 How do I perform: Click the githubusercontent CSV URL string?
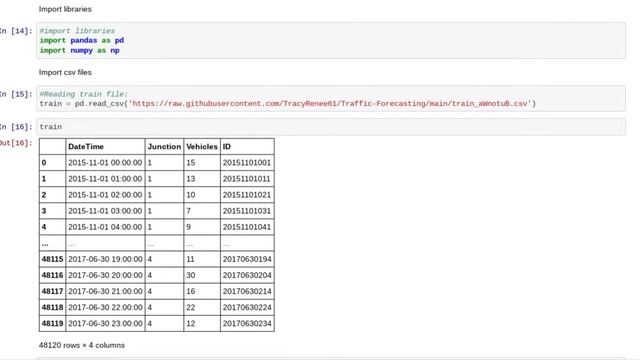coord(330,104)
